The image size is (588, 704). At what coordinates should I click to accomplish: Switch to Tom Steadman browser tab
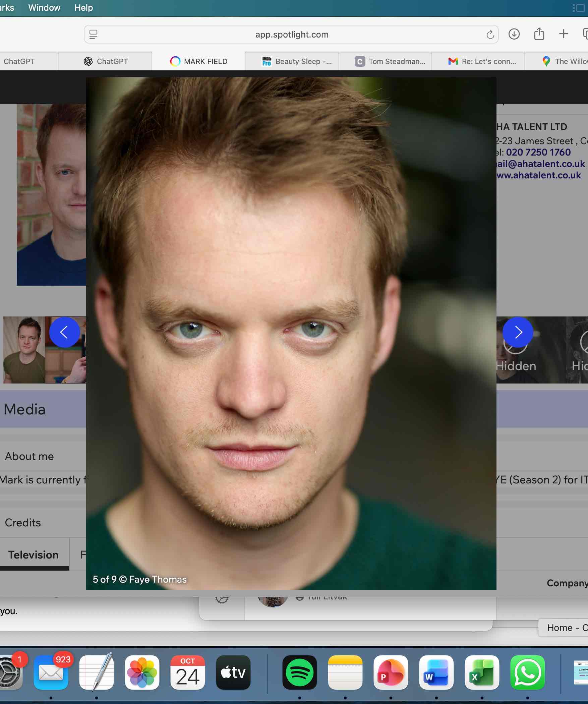tap(391, 61)
